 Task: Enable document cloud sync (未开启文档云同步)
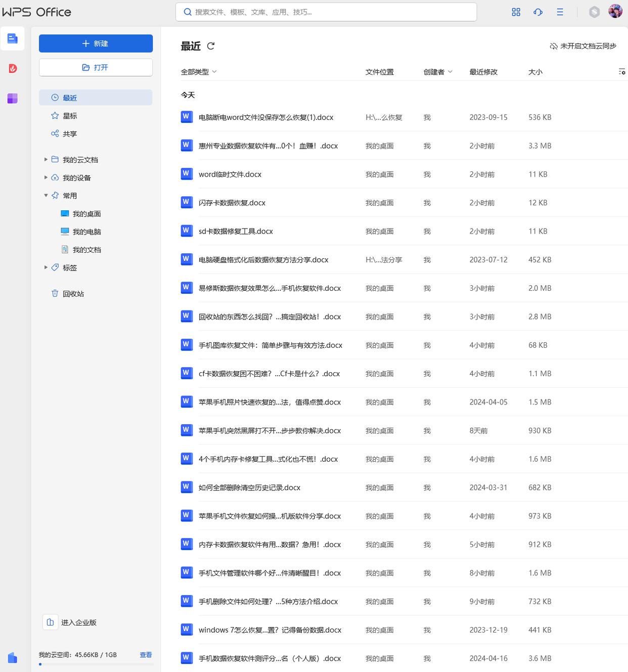tap(583, 46)
